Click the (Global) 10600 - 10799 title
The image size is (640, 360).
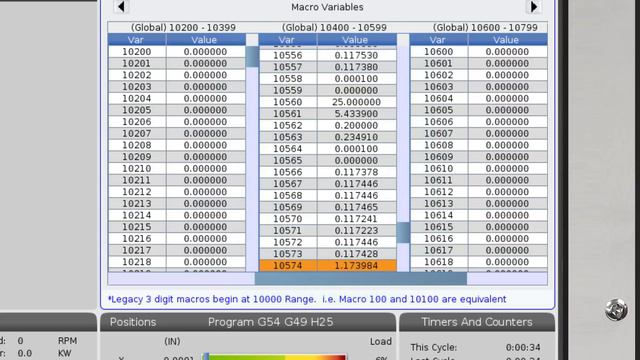[485, 28]
